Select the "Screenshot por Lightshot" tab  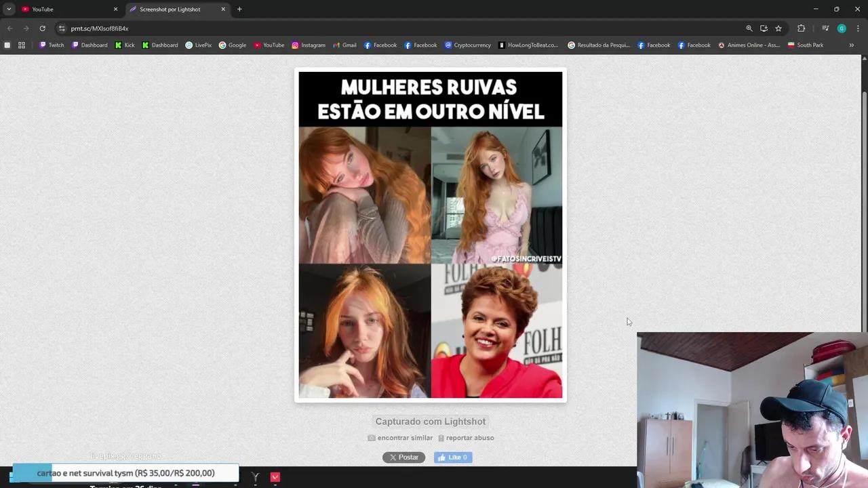click(170, 9)
